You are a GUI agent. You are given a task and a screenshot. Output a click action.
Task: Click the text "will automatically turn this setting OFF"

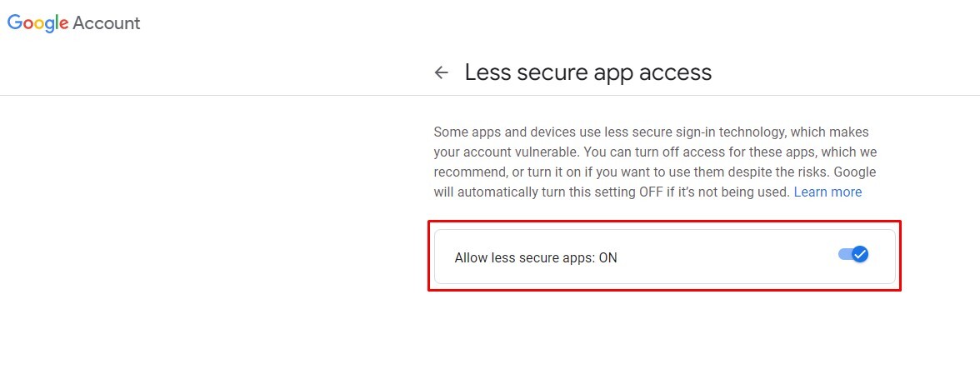tap(567, 192)
